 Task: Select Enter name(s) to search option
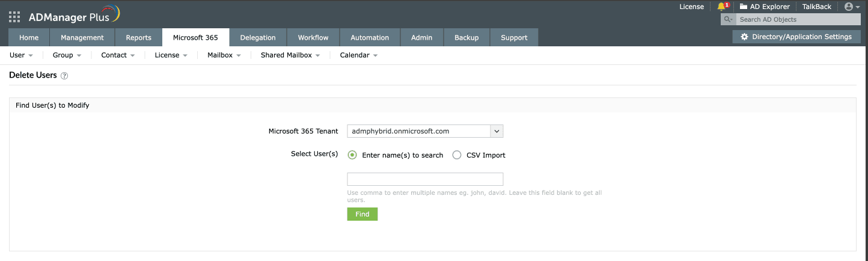coord(352,155)
